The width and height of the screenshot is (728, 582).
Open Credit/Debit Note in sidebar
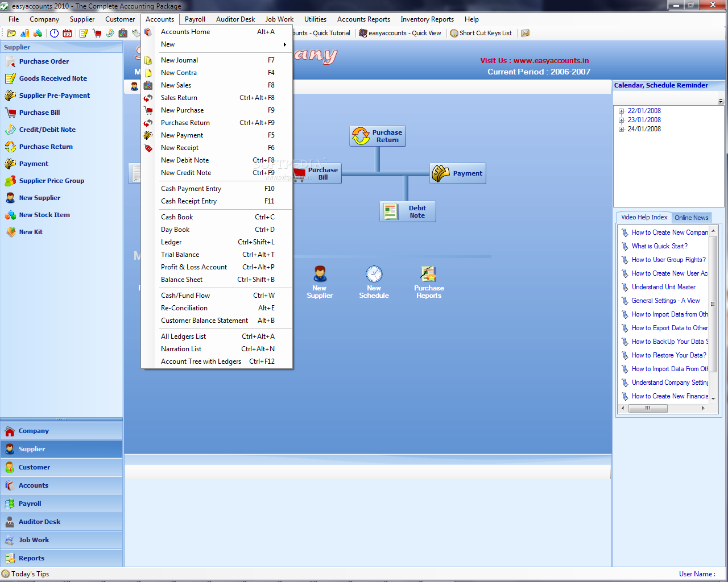[x=47, y=130]
